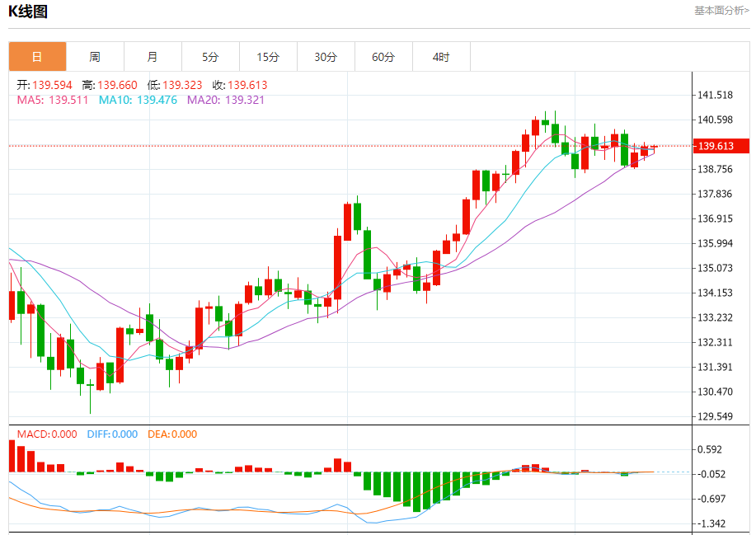Switch to the 周 weekly tab
756x535 pixels.
95,57
